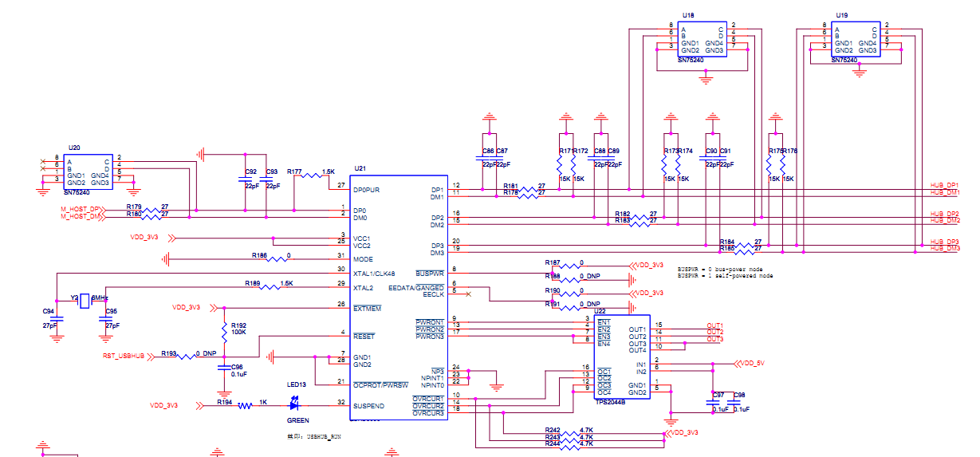Select the GREEN label under LED13
This screenshot has height=457, width=980.
coord(299,420)
